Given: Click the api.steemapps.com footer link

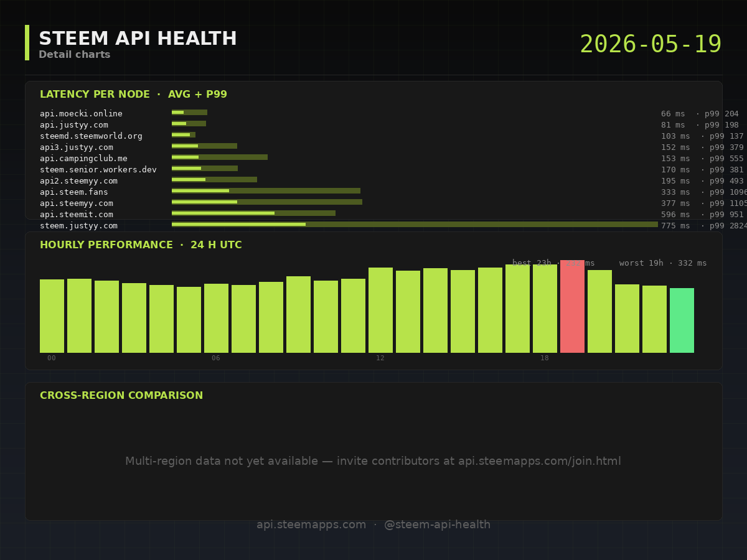Looking at the screenshot, I should (311, 525).
